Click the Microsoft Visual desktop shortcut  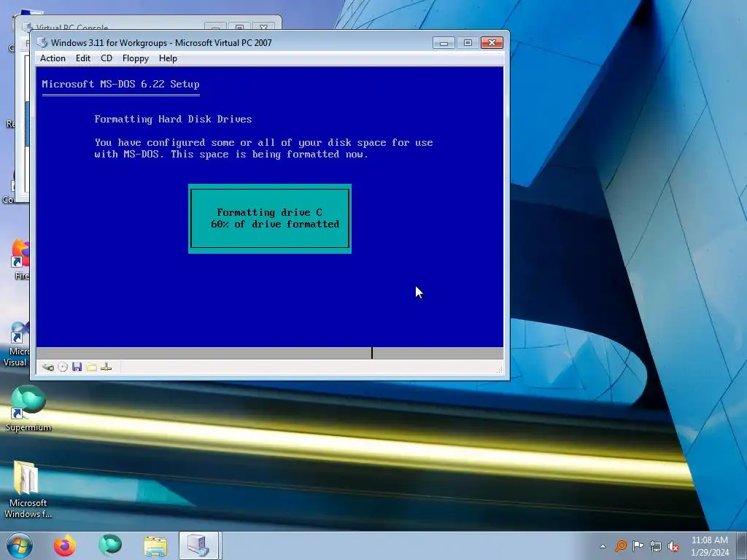click(18, 344)
